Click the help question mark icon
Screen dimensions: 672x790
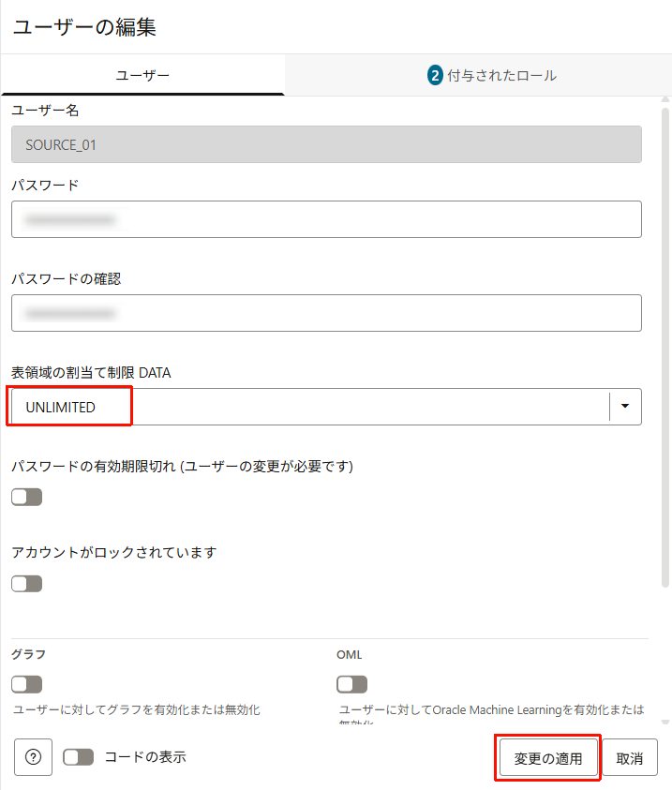tap(33, 757)
